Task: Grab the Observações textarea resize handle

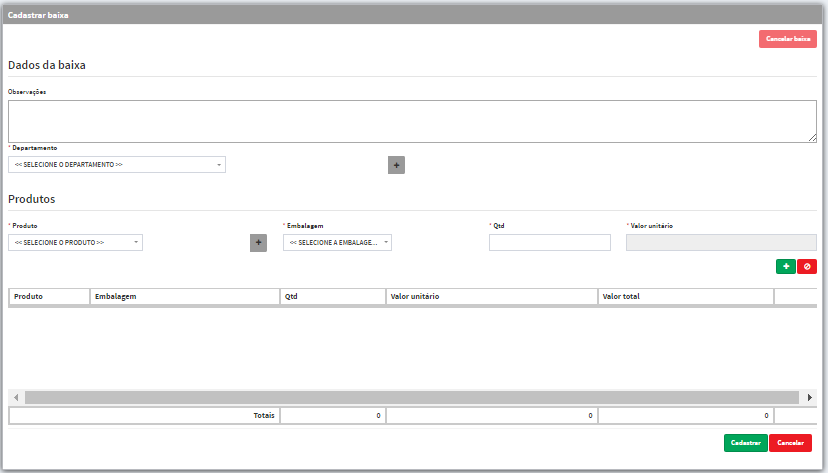Action: [812, 138]
